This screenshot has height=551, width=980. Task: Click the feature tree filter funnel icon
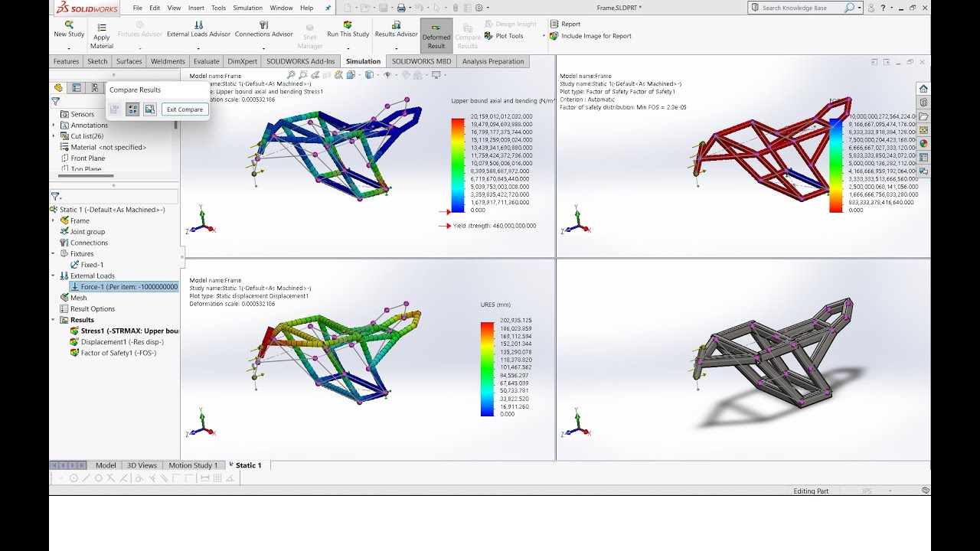pyautogui.click(x=55, y=101)
